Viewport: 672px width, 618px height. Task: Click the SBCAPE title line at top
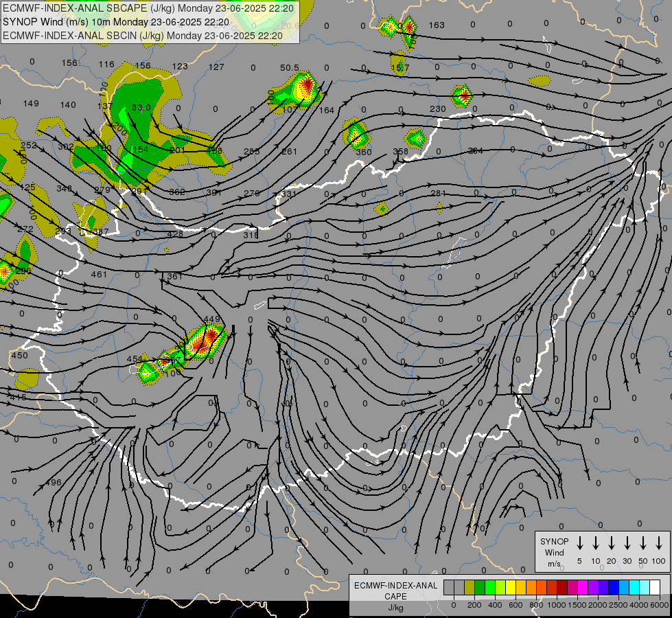click(148, 8)
